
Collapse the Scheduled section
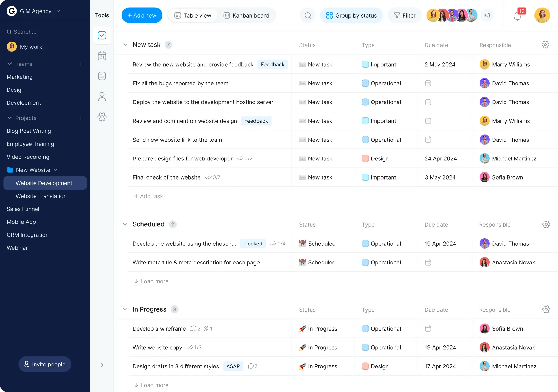125,224
